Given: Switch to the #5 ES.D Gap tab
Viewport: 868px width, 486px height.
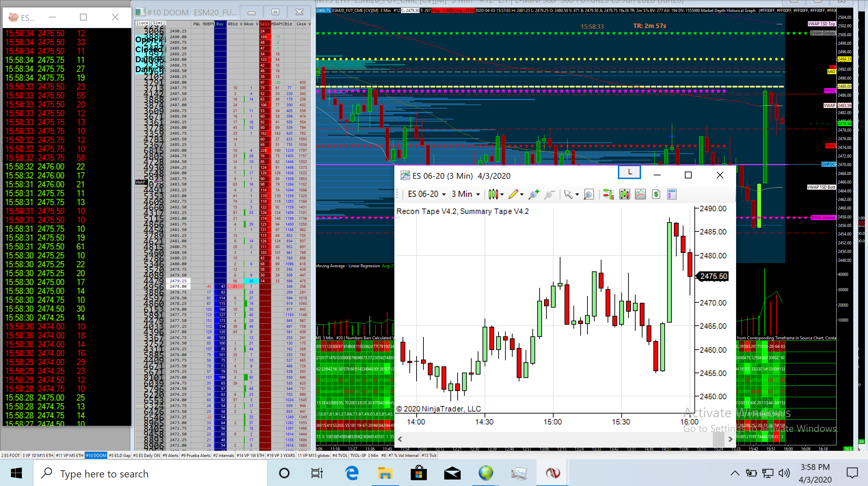Looking at the screenshot, I should coord(120,456).
